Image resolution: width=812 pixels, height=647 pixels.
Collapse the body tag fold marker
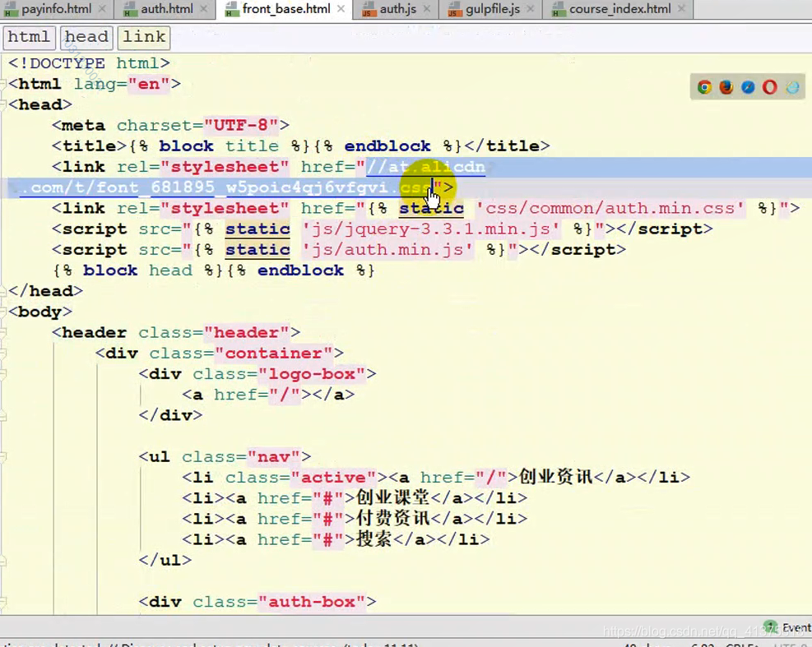click(3, 312)
